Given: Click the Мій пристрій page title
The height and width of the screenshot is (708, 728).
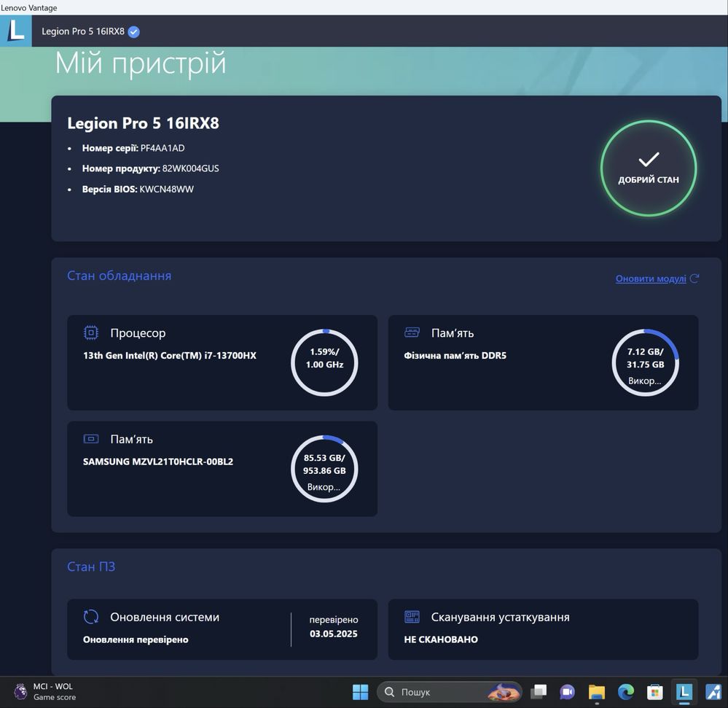Looking at the screenshot, I should (141, 63).
